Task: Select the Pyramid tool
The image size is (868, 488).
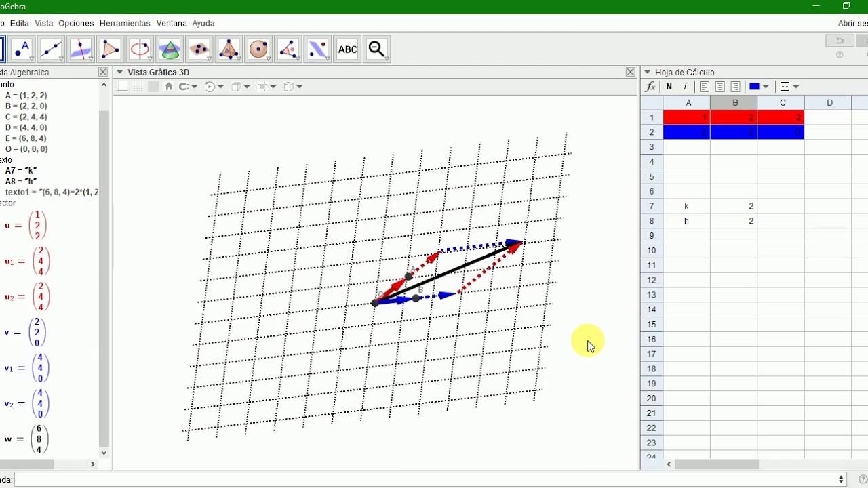Action: [x=229, y=49]
